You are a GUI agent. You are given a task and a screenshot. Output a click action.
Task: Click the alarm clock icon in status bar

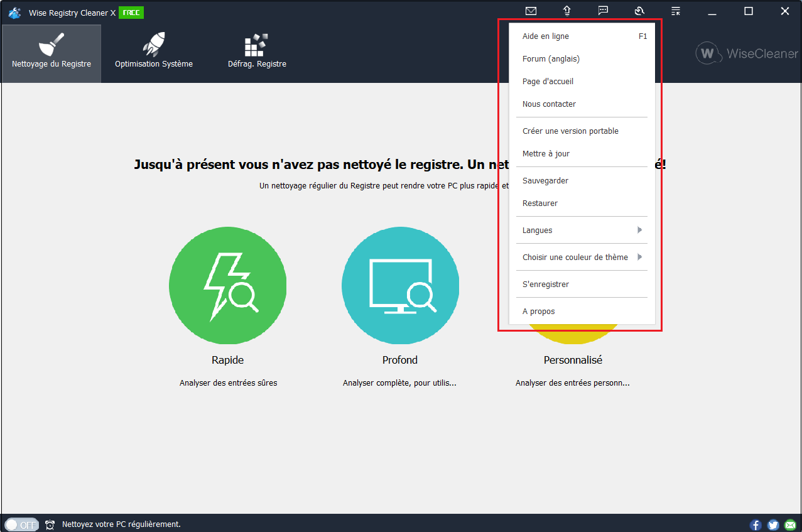point(50,524)
